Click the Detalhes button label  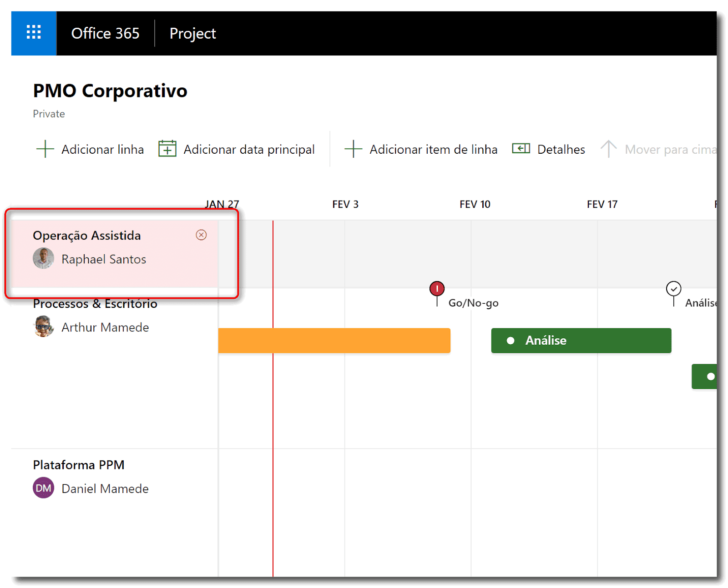561,149
